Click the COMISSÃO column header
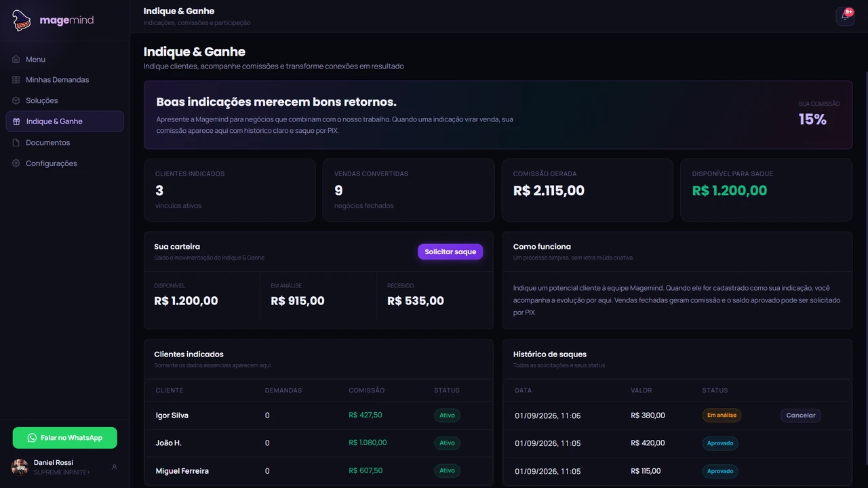This screenshot has height=488, width=868. click(367, 390)
